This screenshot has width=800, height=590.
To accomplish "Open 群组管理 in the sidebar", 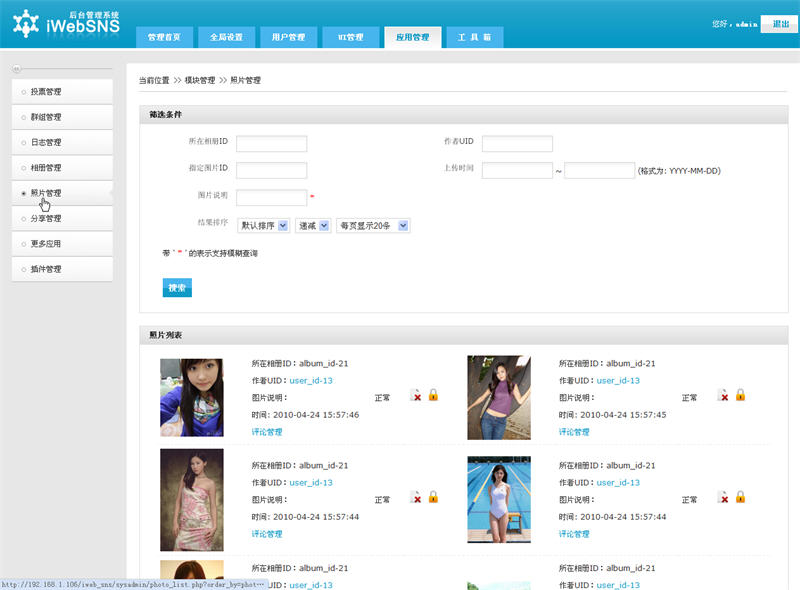I will [62, 117].
